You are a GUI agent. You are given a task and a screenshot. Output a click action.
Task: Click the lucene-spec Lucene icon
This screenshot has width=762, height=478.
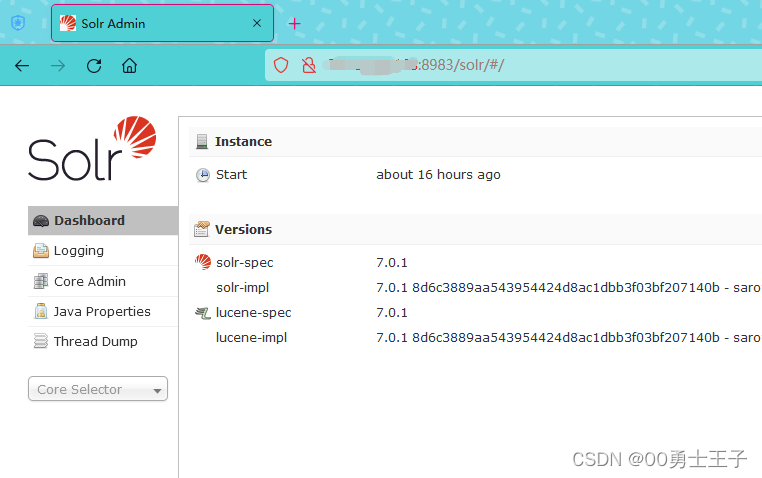(x=202, y=313)
